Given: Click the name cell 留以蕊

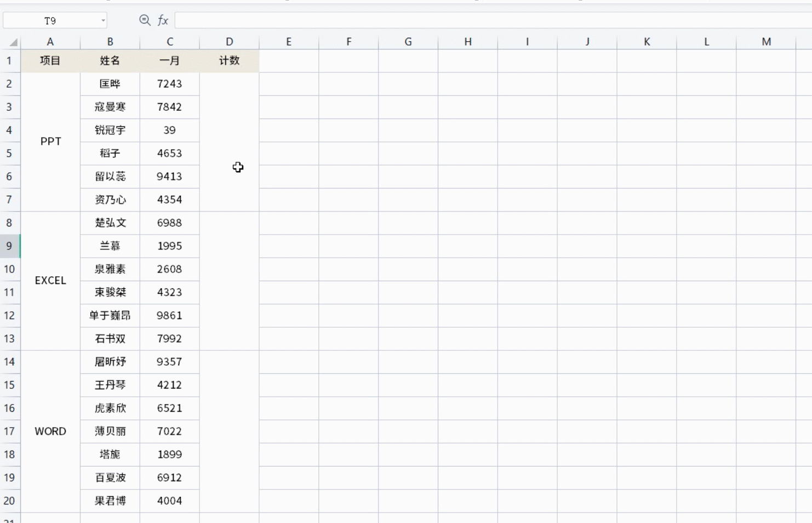Looking at the screenshot, I should click(x=110, y=177).
